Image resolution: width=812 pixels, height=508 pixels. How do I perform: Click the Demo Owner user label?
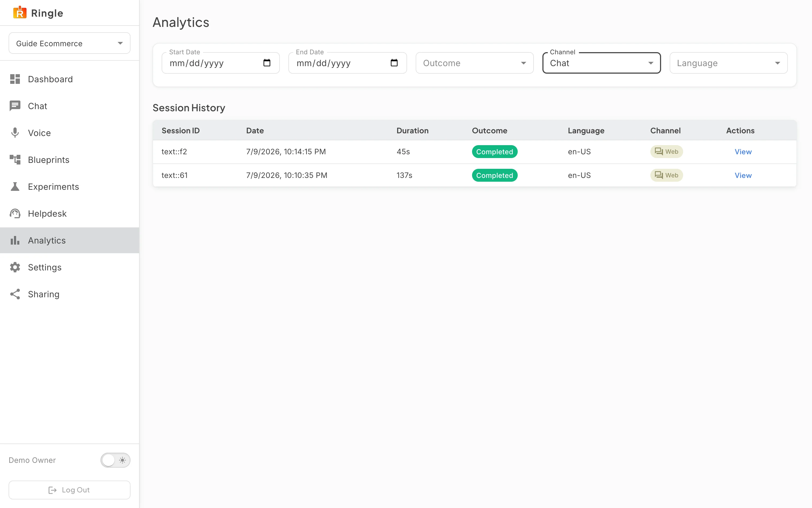(32, 460)
